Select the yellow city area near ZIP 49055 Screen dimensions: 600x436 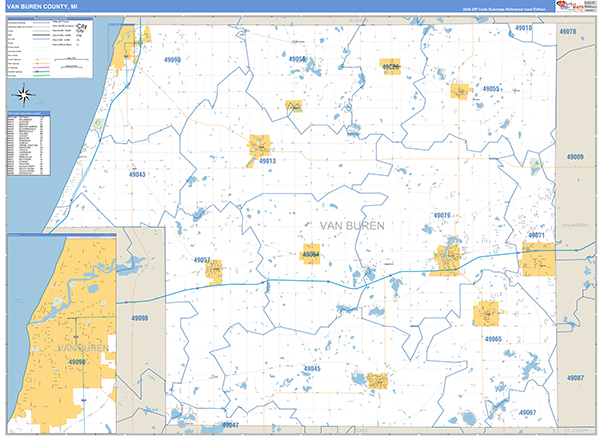pyautogui.click(x=460, y=90)
